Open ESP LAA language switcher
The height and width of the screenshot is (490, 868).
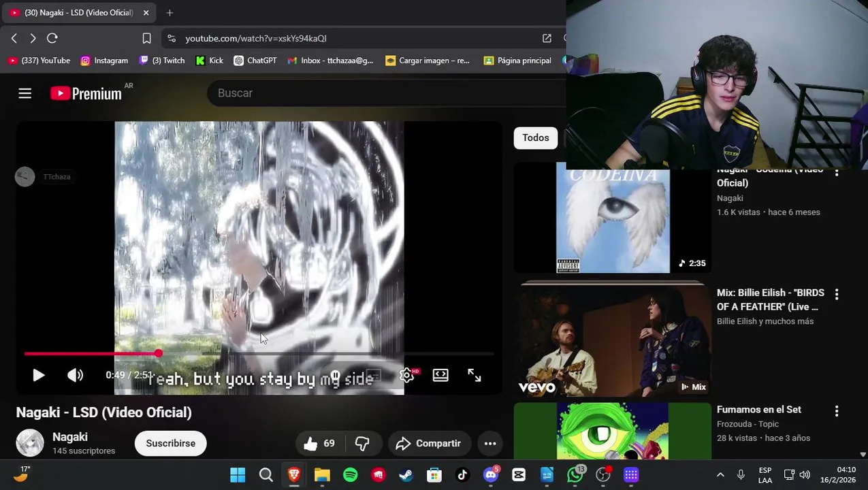(x=765, y=475)
